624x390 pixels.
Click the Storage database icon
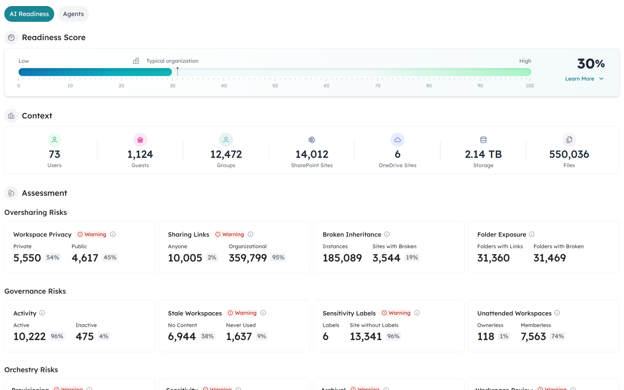[483, 140]
